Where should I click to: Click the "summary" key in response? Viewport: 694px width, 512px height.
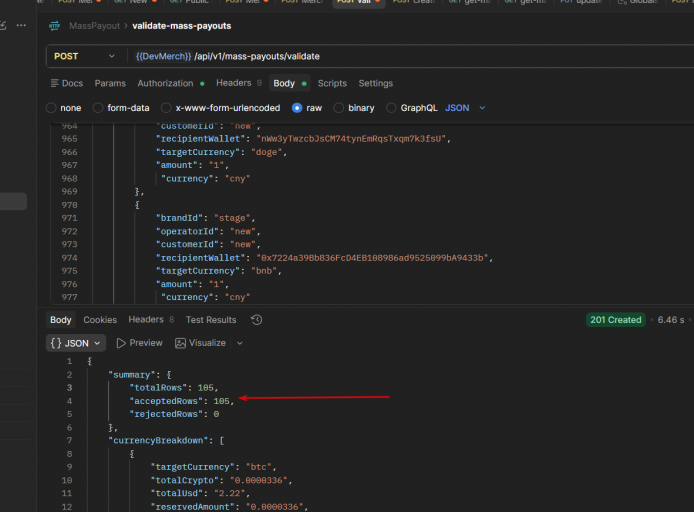tap(131, 375)
